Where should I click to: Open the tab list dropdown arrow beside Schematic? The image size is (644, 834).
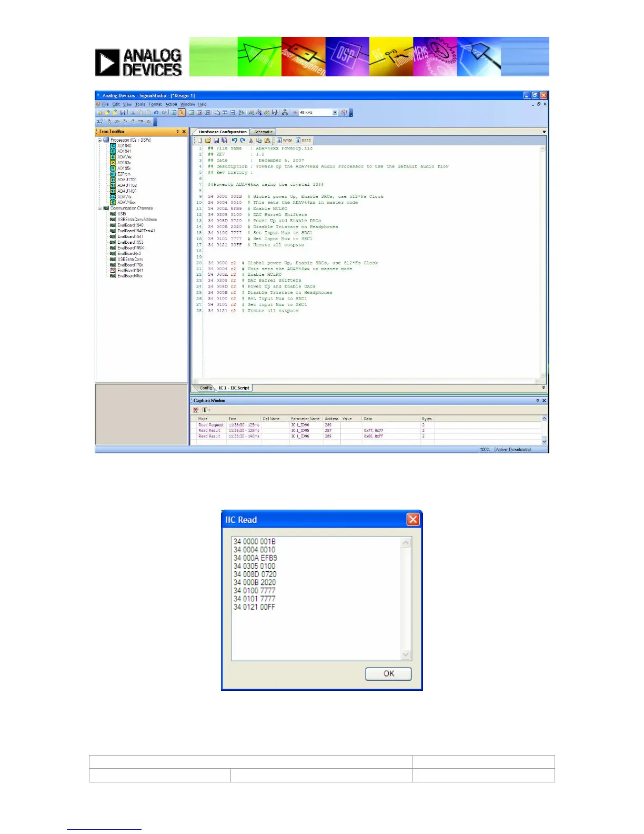pos(544,132)
